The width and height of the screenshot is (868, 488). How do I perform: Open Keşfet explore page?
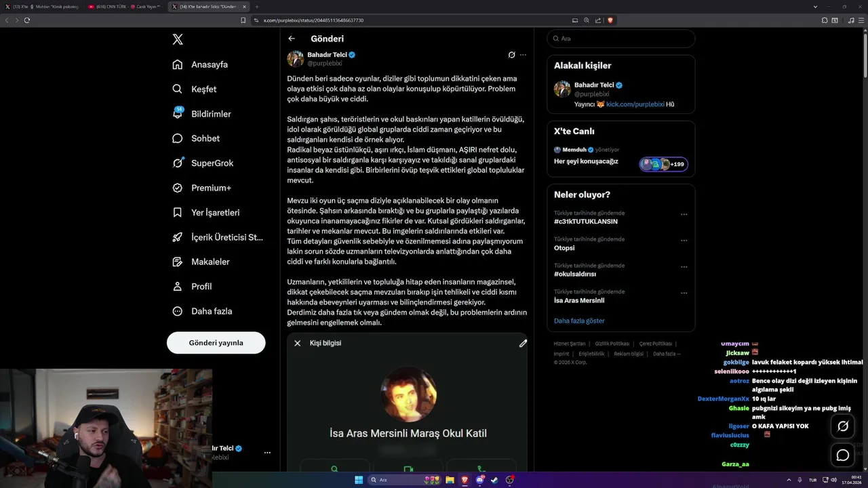click(x=195, y=89)
